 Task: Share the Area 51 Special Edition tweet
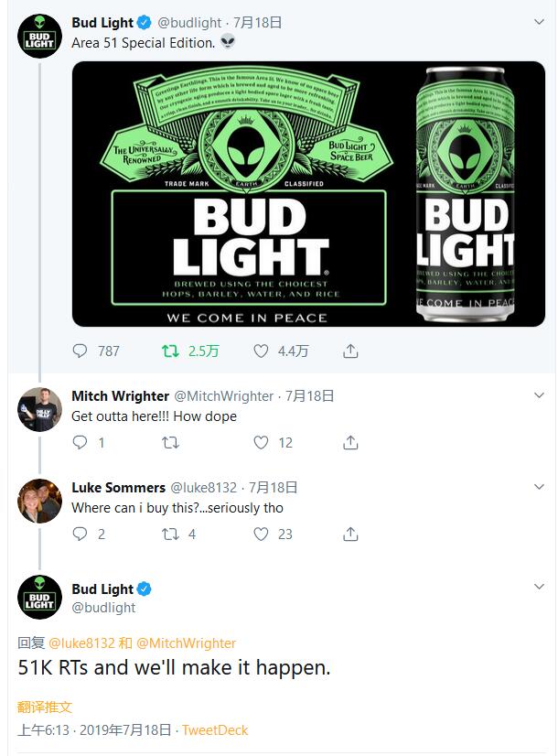tap(350, 351)
